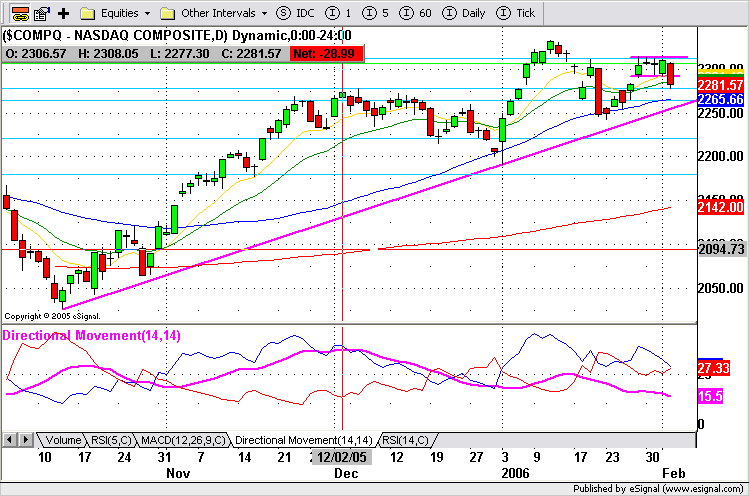Switch to the 5-minute interval
The height and width of the screenshot is (496, 749).
pyautogui.click(x=375, y=13)
